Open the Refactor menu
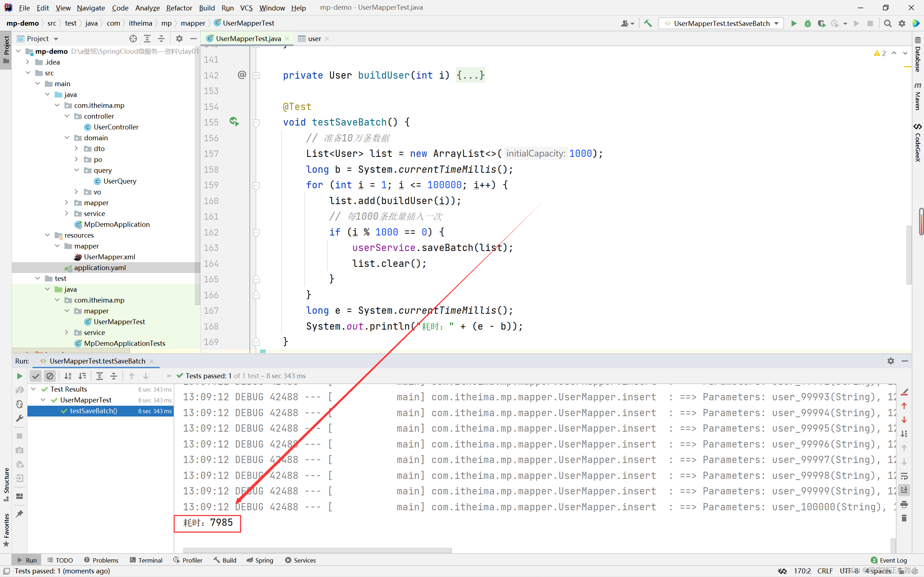The height and width of the screenshot is (577, 924). 179,8
